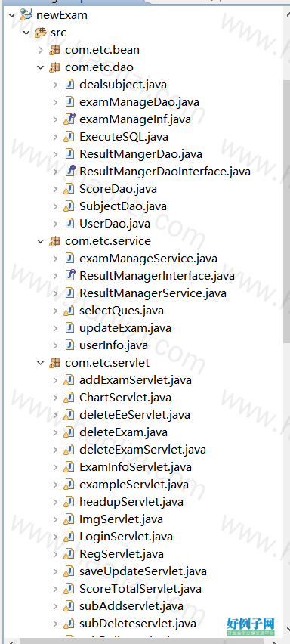Click the ChartServlet.java file icon
Screen dimensions: 290x644
click(69, 398)
